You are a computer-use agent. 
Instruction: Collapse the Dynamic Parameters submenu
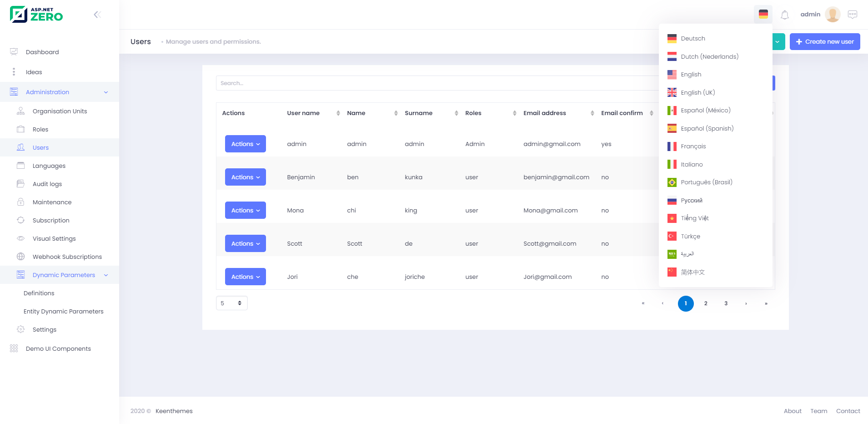click(105, 275)
